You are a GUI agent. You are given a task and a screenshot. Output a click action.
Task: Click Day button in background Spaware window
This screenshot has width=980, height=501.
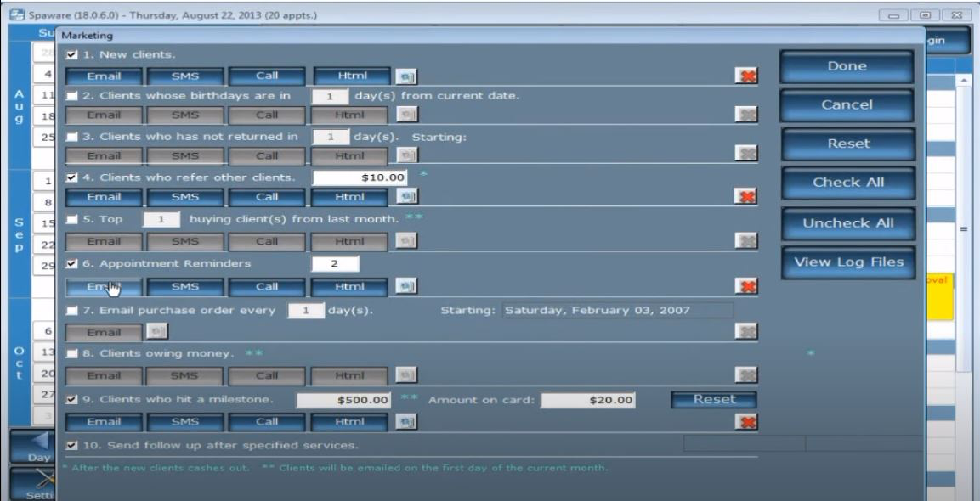tap(32, 446)
